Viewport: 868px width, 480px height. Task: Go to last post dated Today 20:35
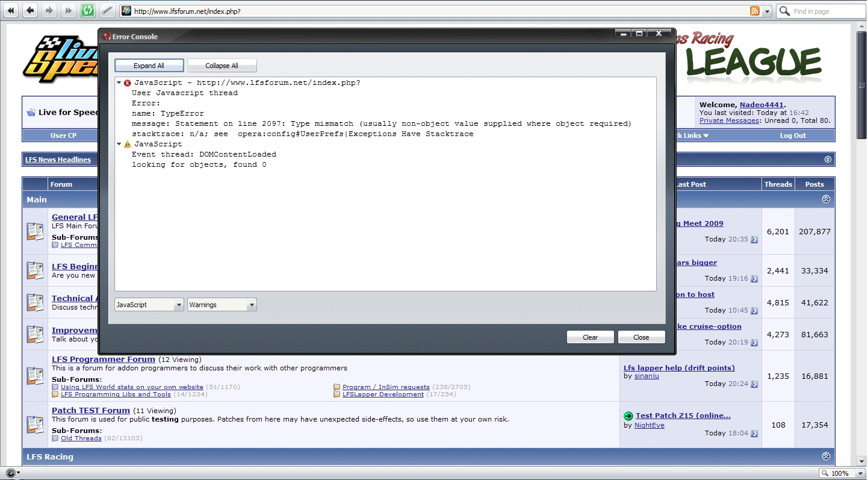tap(754, 240)
